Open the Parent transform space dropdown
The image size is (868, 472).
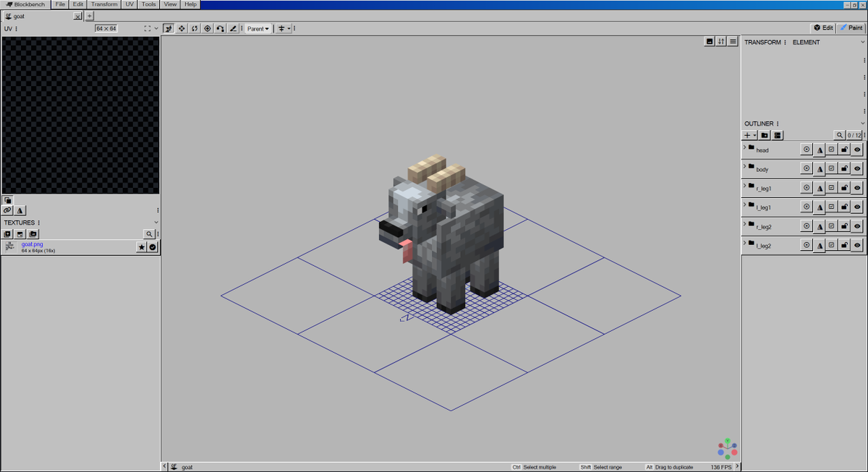click(x=258, y=28)
